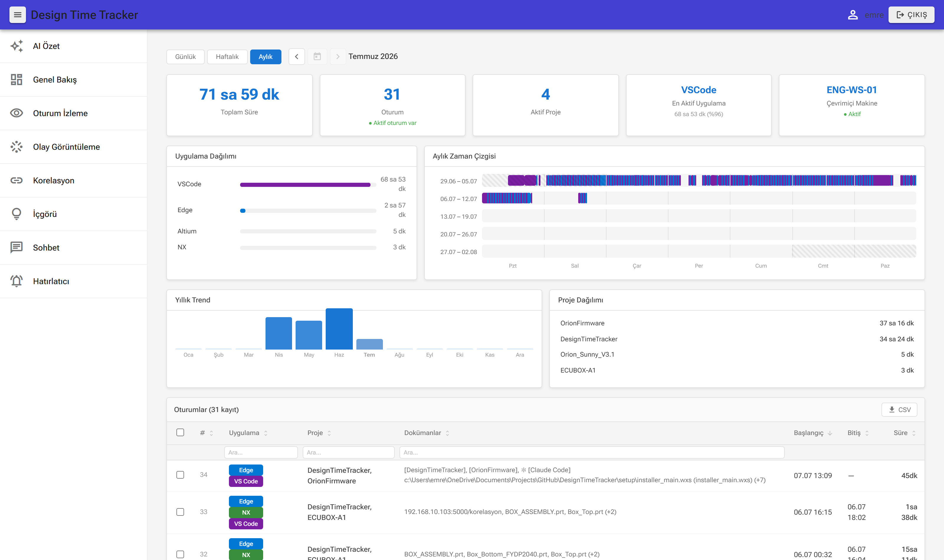Click the Oturum İzleme eye icon
944x560 pixels.
17,113
